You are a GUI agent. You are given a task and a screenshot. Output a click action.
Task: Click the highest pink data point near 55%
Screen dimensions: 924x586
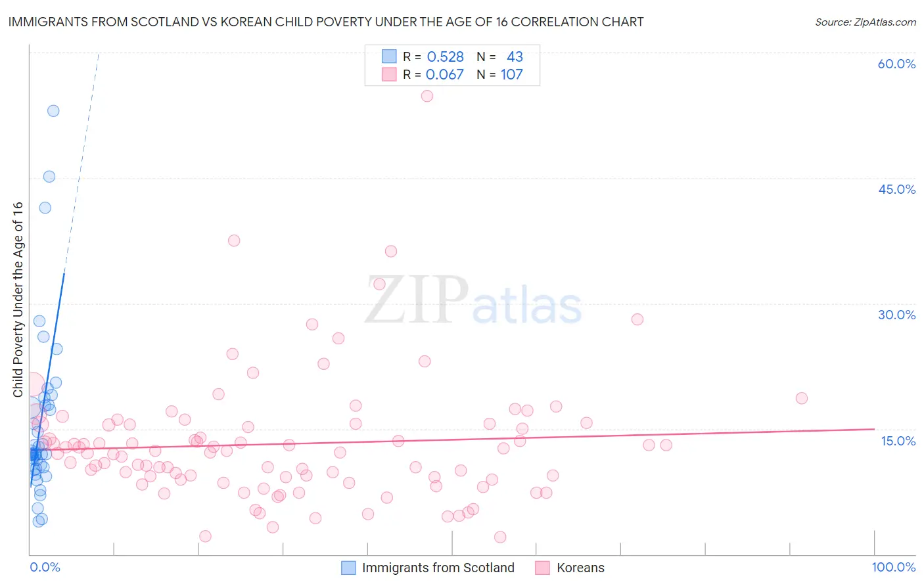coord(427,96)
